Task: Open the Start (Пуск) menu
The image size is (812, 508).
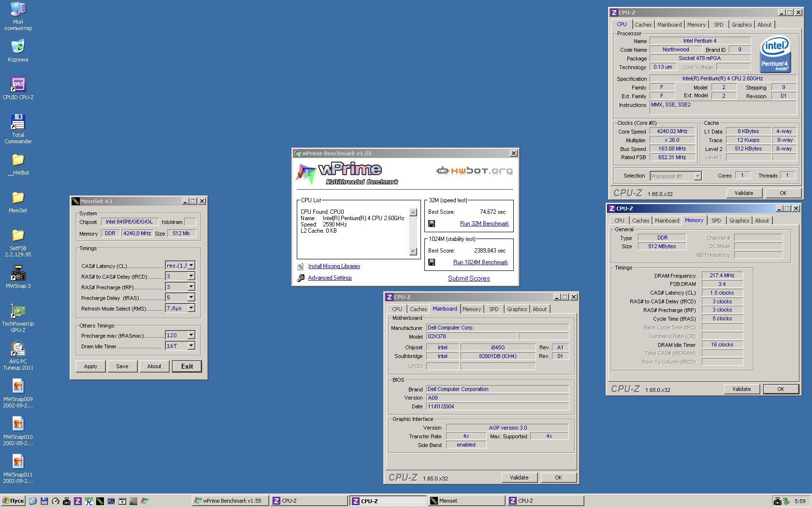Action: (13, 501)
